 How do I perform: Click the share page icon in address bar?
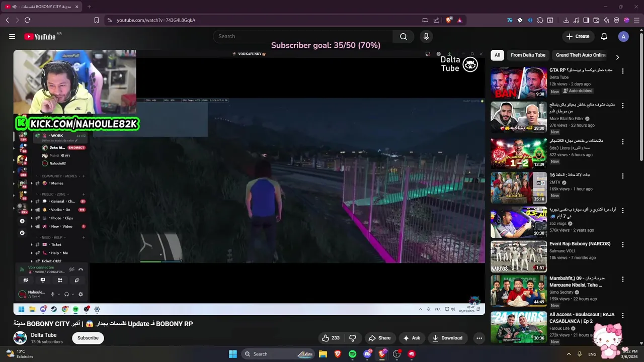click(x=437, y=20)
